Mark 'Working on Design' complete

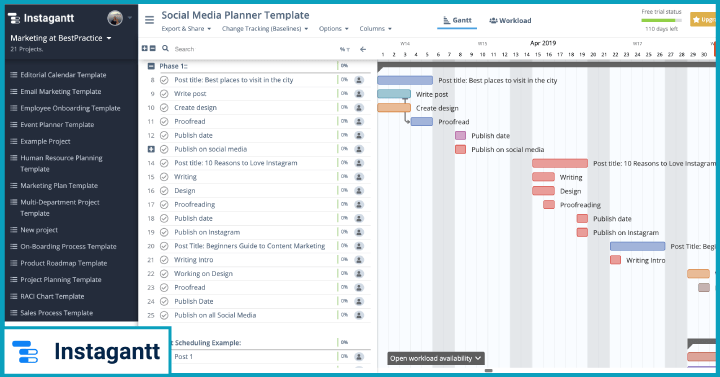click(x=164, y=274)
